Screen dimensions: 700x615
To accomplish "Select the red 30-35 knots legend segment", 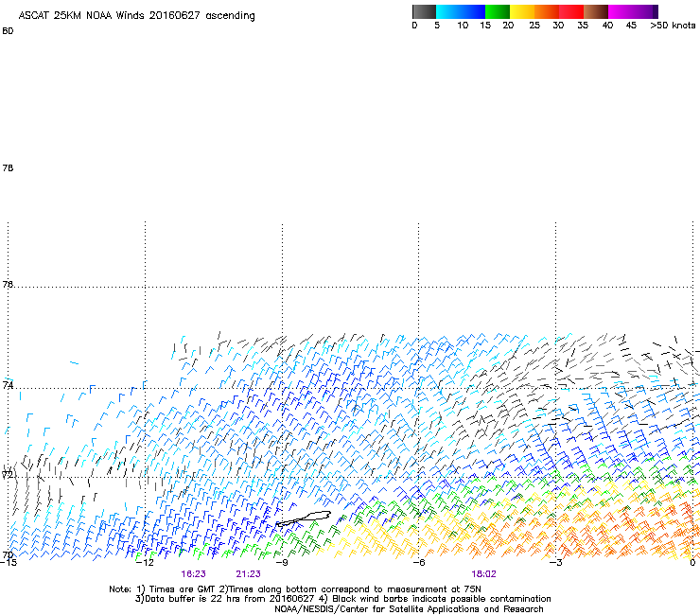I will click(571, 11).
